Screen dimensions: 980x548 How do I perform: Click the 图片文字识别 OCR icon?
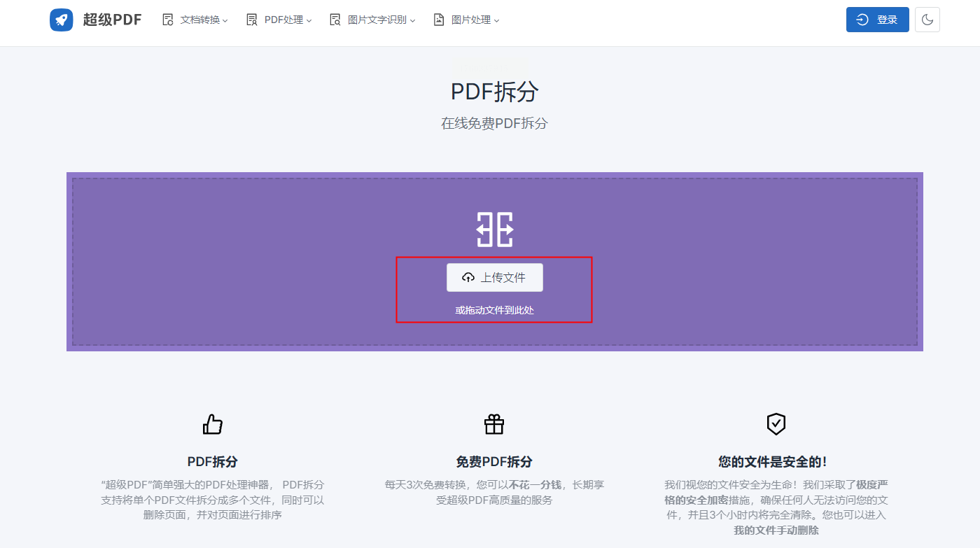(335, 20)
